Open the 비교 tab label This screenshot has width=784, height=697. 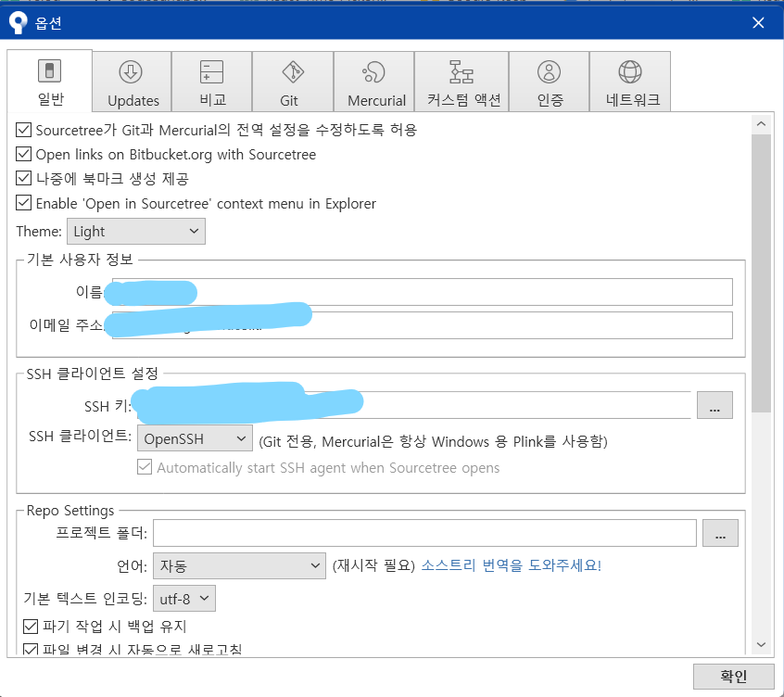213,99
